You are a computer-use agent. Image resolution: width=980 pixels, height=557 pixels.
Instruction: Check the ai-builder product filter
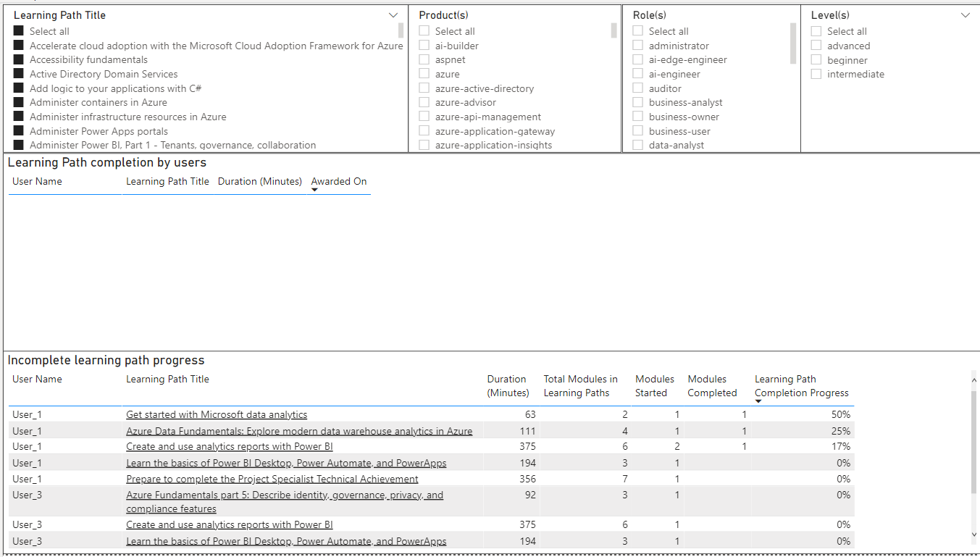pyautogui.click(x=424, y=45)
